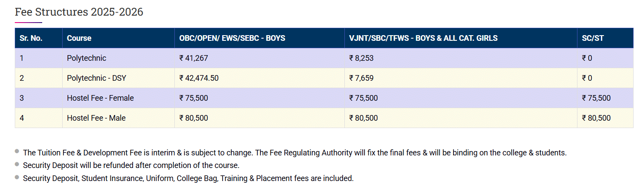The image size is (644, 191).
Task: Select the Hostel Fee - Male cell
Action: (x=96, y=118)
